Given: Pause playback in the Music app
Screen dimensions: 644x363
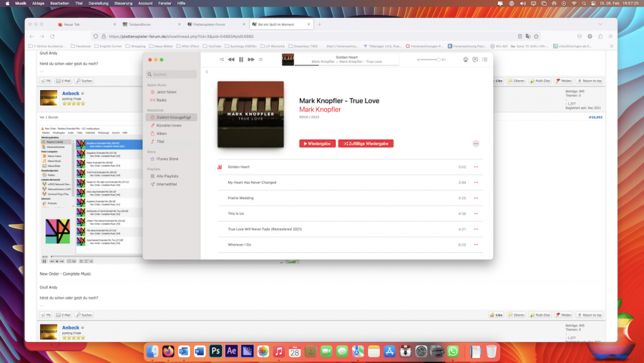Looking at the screenshot, I should (241, 59).
